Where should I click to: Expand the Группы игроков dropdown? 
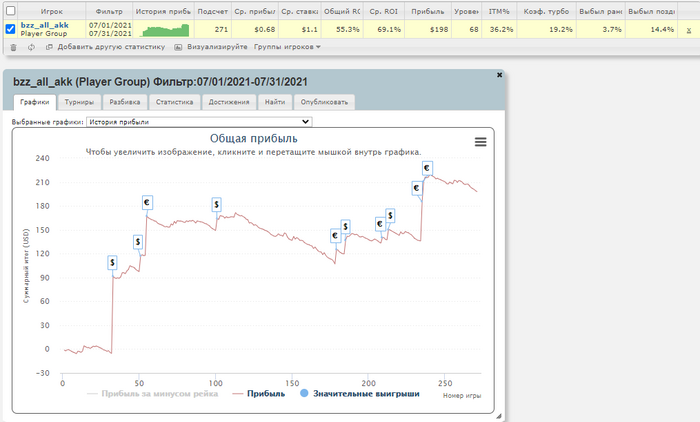287,47
